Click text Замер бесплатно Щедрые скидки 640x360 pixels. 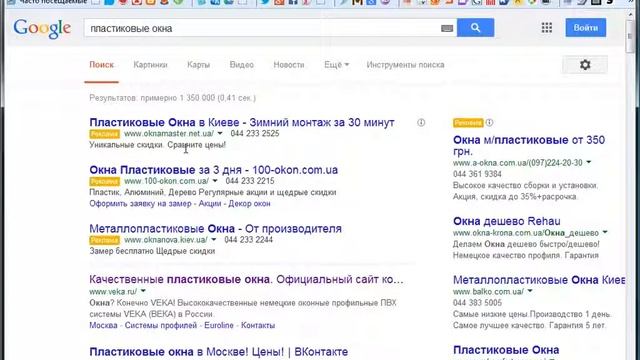pos(152,251)
